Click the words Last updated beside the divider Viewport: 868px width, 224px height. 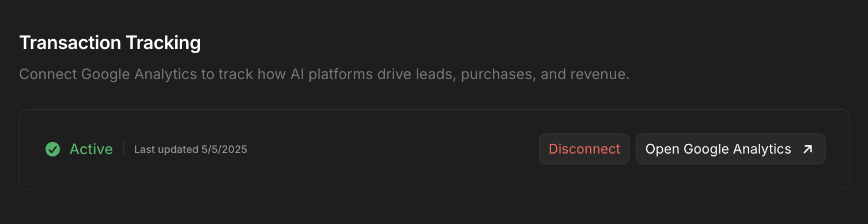pos(166,150)
